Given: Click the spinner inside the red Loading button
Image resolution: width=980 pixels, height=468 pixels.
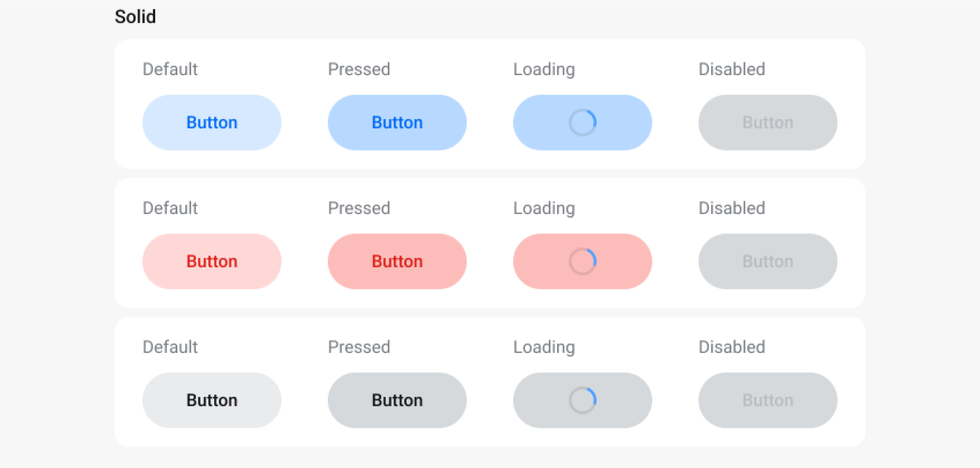Looking at the screenshot, I should 583,261.
